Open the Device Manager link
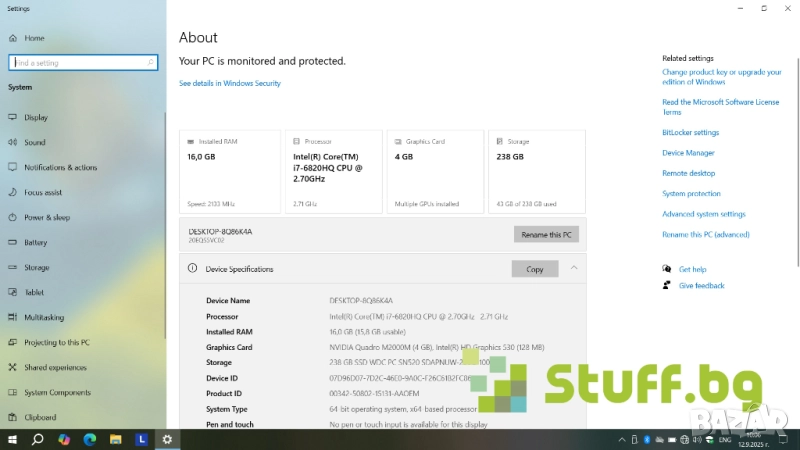The image size is (800, 450). click(x=688, y=153)
